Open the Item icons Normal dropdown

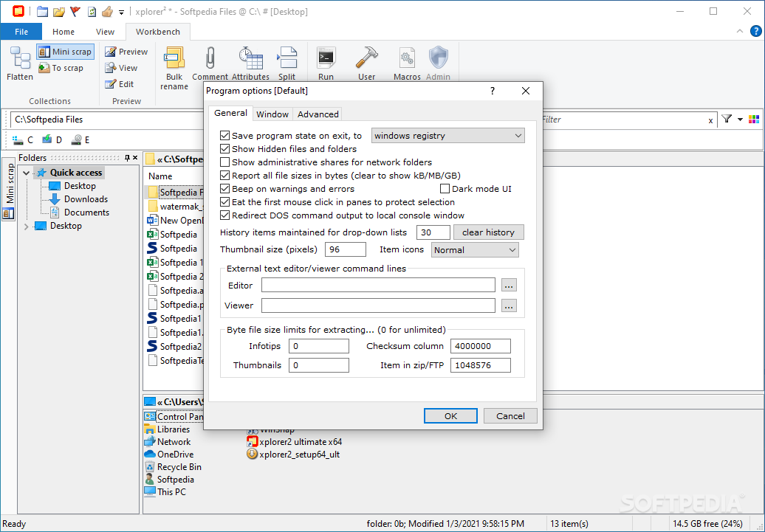pyautogui.click(x=475, y=250)
